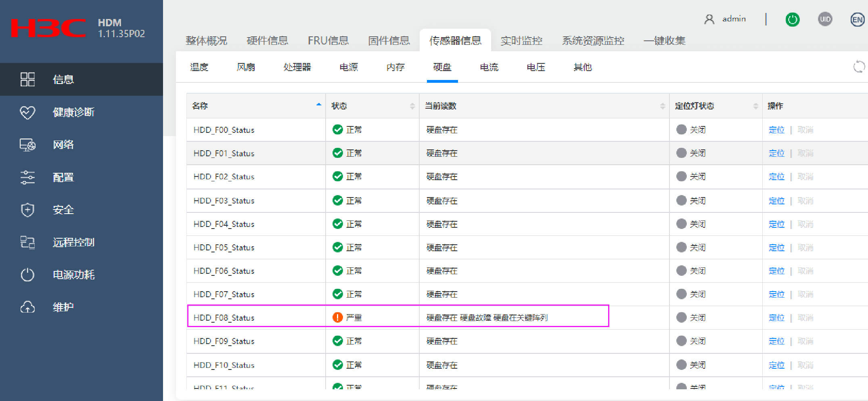Screen dimensions: 868x401
Task: Sort by 状态 column sort arrows
Action: click(412, 106)
